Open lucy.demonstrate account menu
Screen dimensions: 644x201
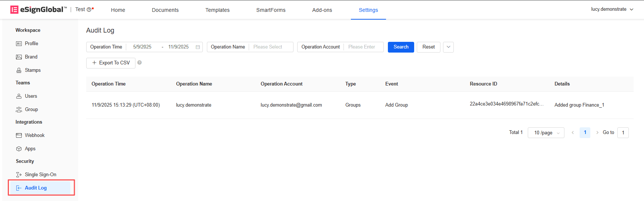click(x=612, y=9)
